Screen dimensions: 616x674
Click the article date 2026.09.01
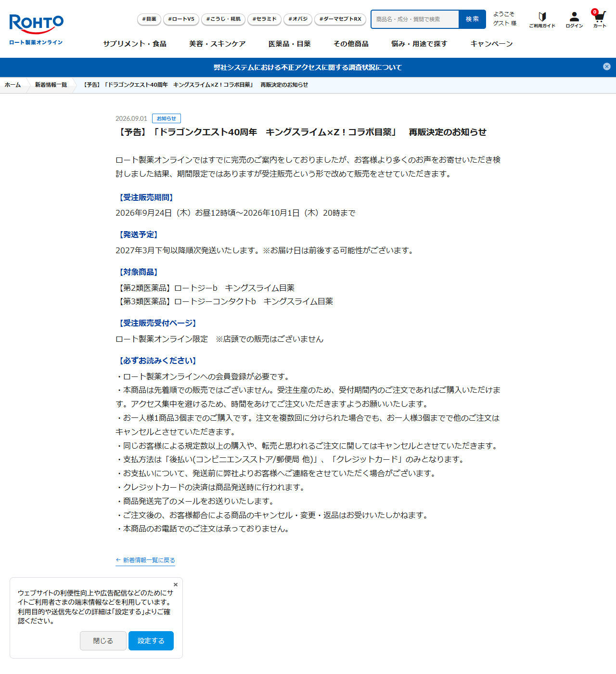131,118
